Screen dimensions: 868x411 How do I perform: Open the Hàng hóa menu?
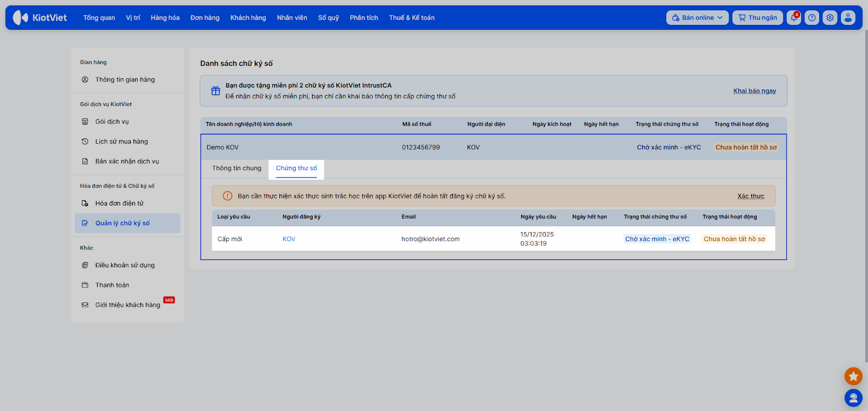(x=165, y=18)
